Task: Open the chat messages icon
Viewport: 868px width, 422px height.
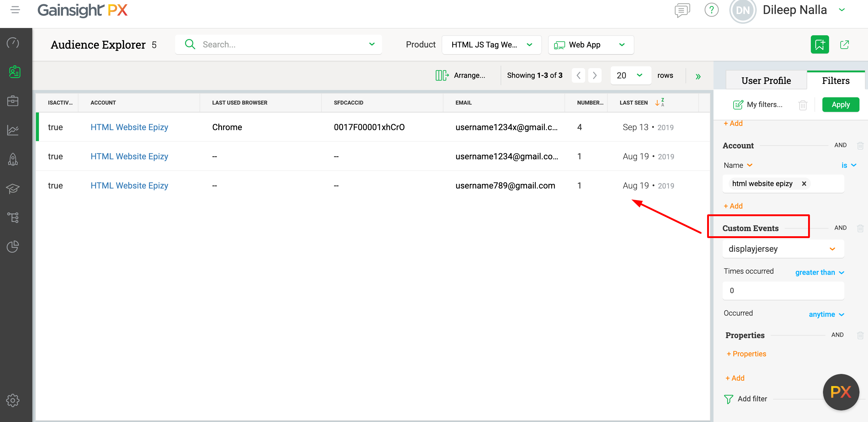Action: coord(682,10)
